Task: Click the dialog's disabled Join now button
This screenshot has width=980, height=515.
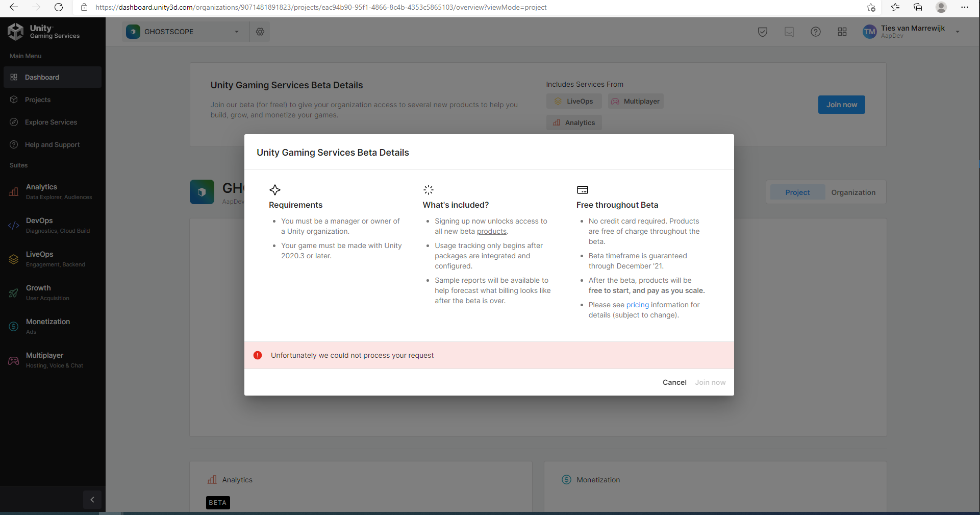Action: tap(710, 382)
